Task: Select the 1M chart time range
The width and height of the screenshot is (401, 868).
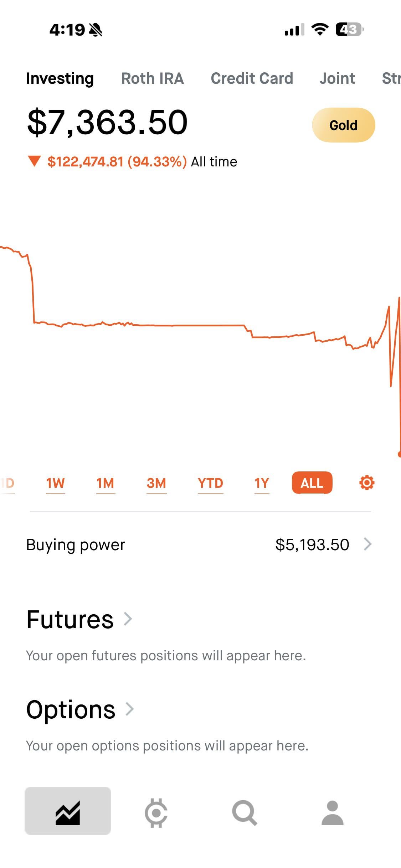Action: [x=105, y=483]
